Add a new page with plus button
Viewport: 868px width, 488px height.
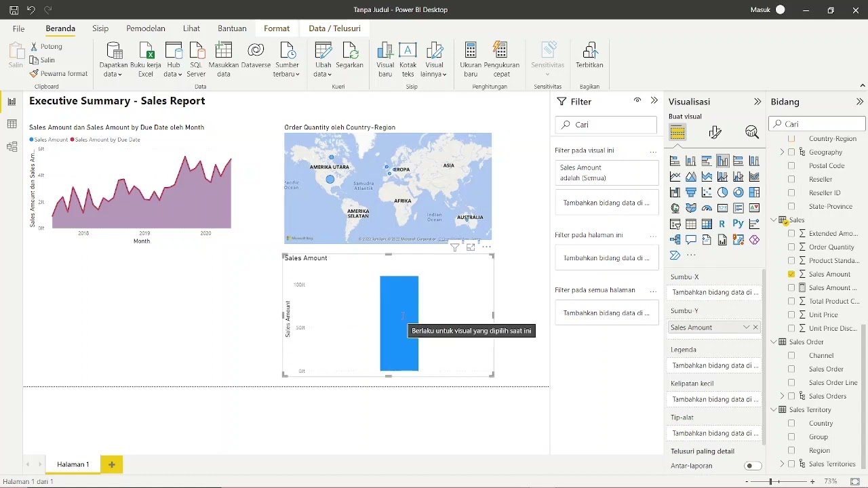112,464
